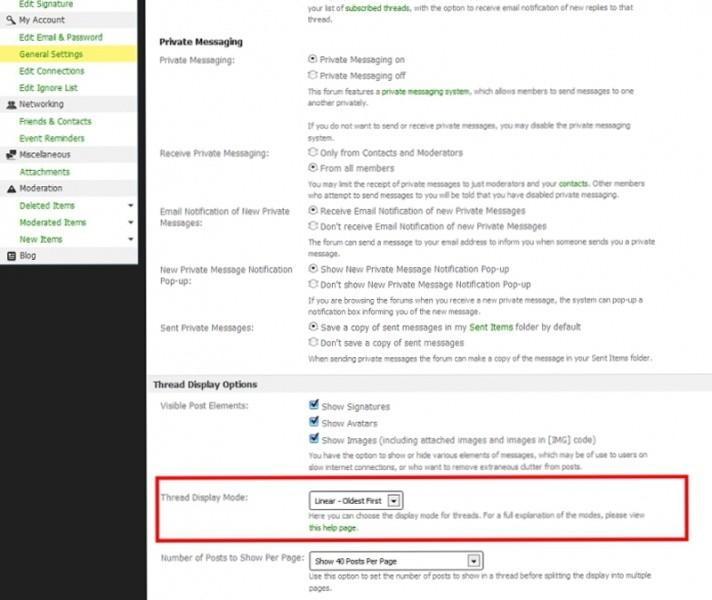Screen dimensions: 712x600
Task: Select Don't save a copy of sent messages
Action: [312, 342]
